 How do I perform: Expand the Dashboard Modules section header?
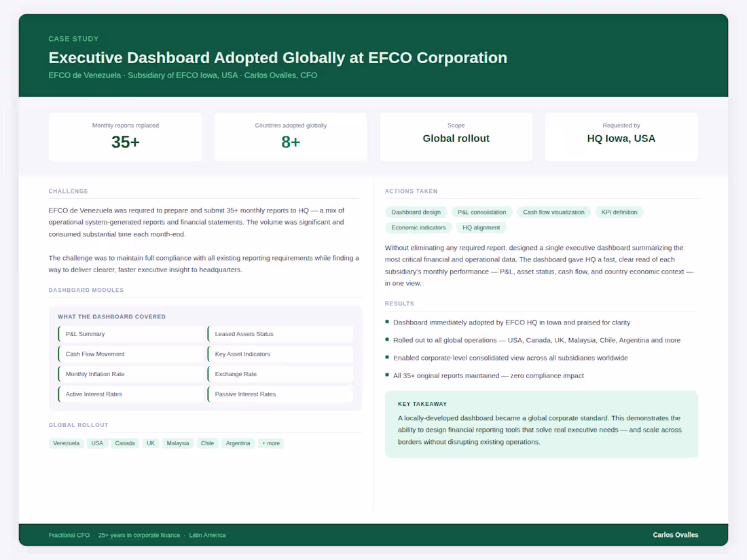click(x=86, y=289)
